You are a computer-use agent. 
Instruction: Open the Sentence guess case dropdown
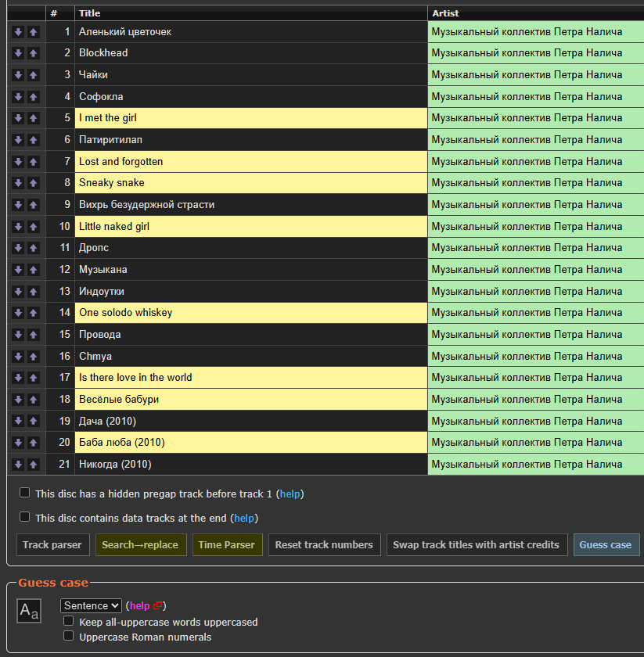(91, 605)
